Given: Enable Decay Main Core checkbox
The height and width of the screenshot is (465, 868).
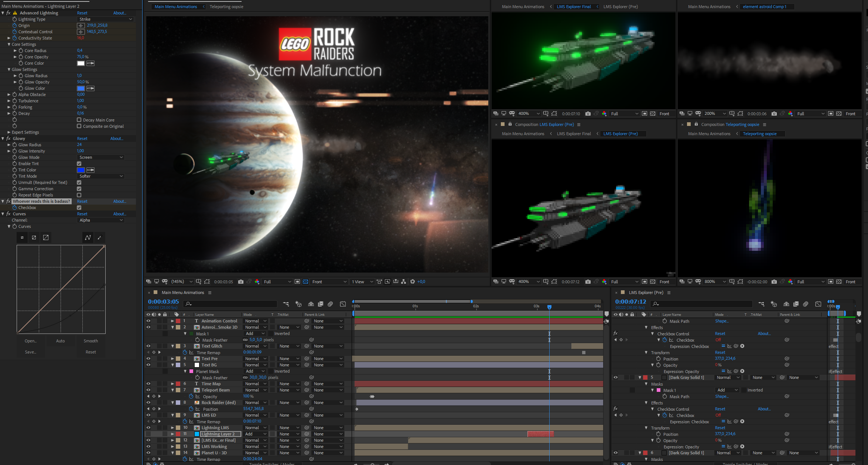Looking at the screenshot, I should point(79,120).
